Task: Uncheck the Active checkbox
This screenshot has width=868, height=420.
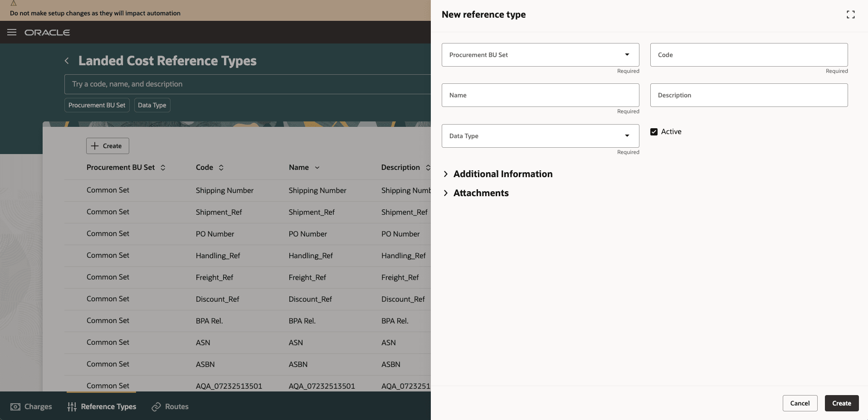Action: pos(654,132)
